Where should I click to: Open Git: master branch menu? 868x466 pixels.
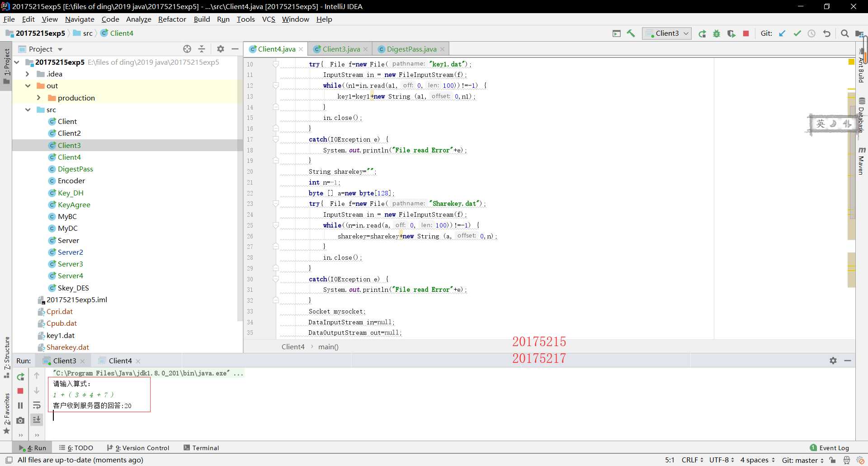point(803,460)
